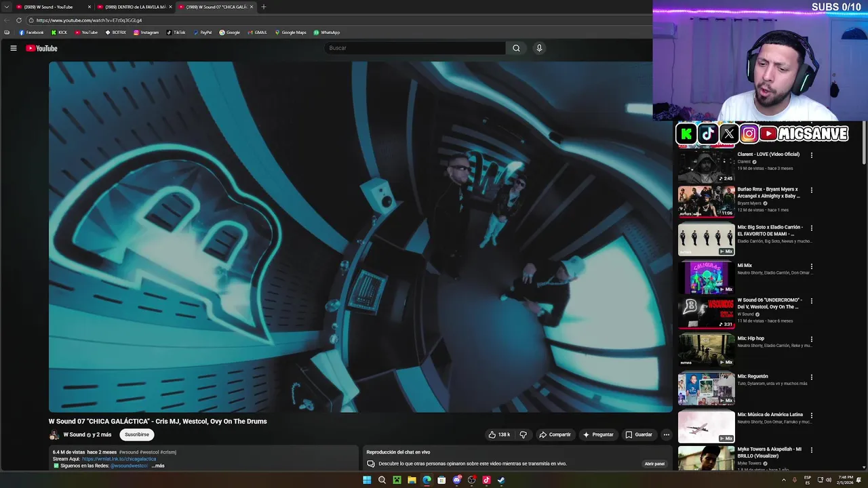The width and height of the screenshot is (868, 488).
Task: Show hidden system tray icons chevron
Action: [x=784, y=480]
